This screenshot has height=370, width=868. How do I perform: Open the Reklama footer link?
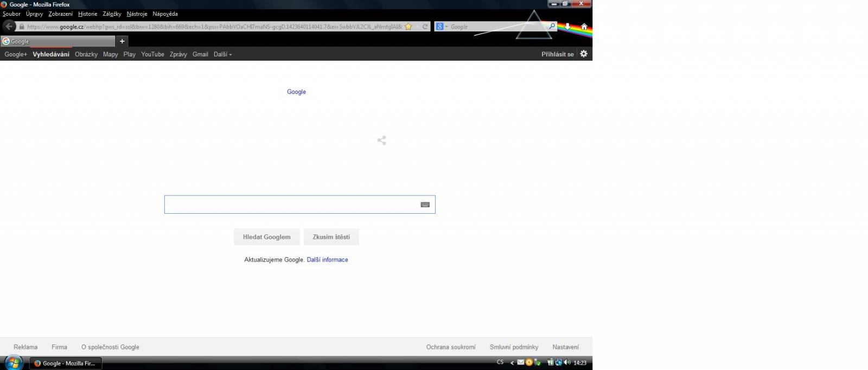[x=25, y=347]
